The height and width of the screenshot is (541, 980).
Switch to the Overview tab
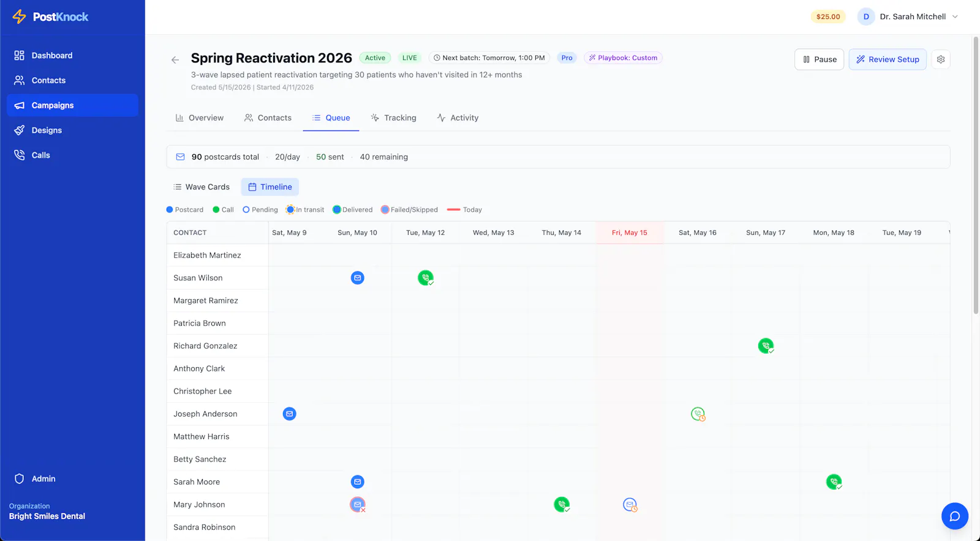point(200,118)
